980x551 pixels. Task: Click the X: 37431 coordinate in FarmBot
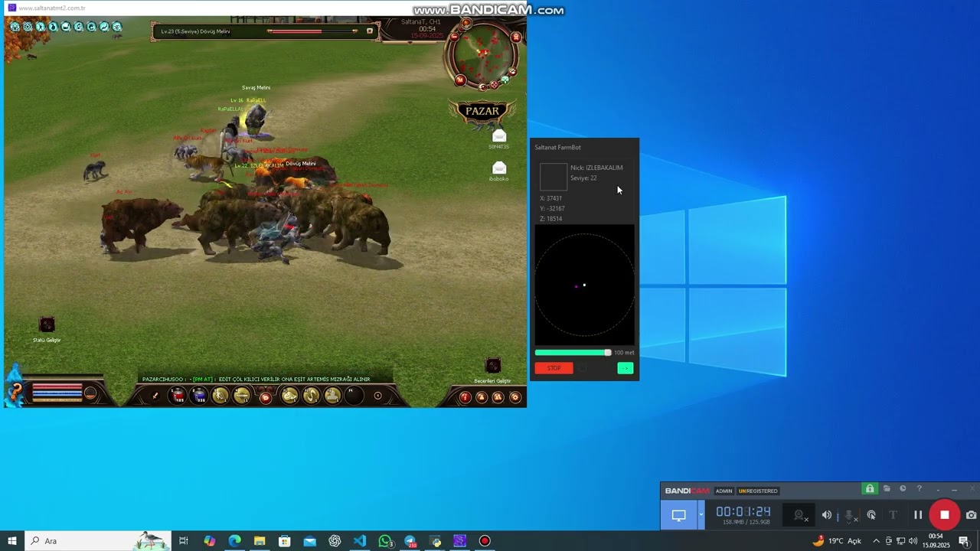(x=551, y=198)
